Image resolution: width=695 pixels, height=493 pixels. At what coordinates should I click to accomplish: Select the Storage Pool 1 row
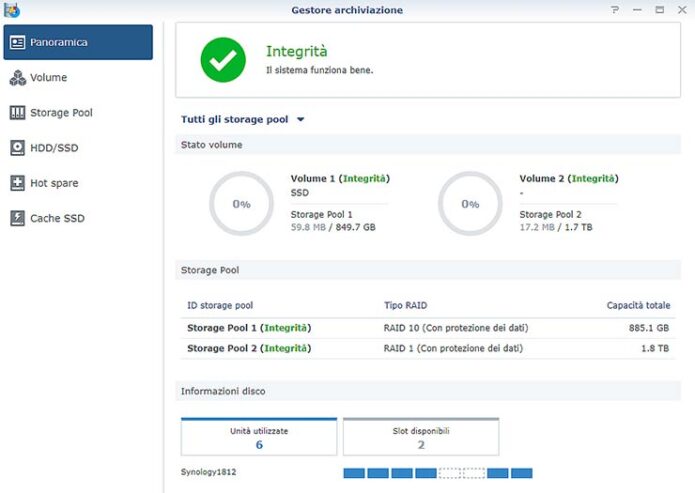tap(427, 328)
